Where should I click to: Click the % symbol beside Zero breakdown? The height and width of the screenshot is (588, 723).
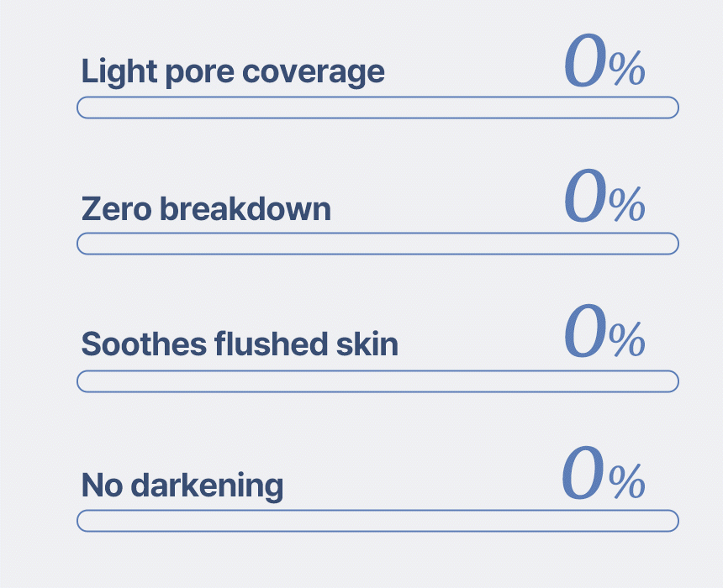coord(627,206)
